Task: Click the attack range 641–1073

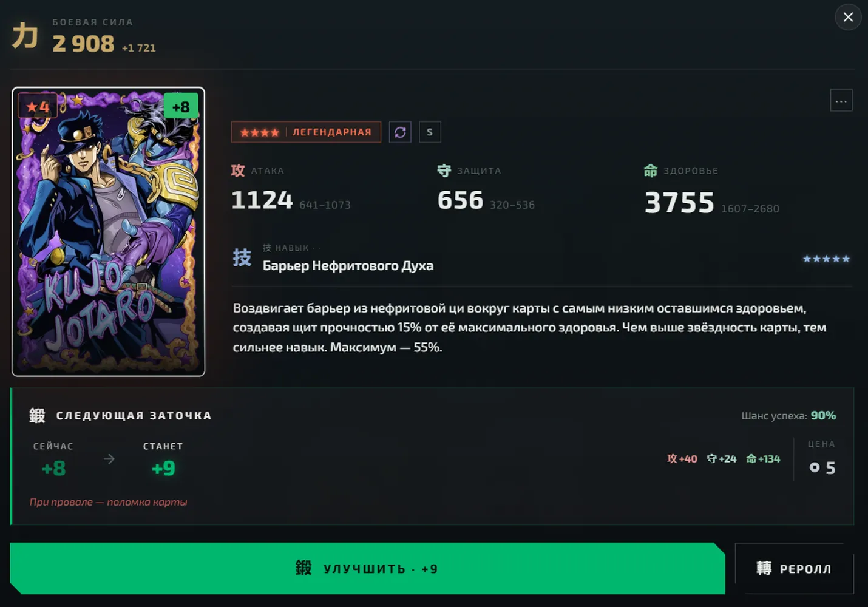Action: (x=325, y=205)
